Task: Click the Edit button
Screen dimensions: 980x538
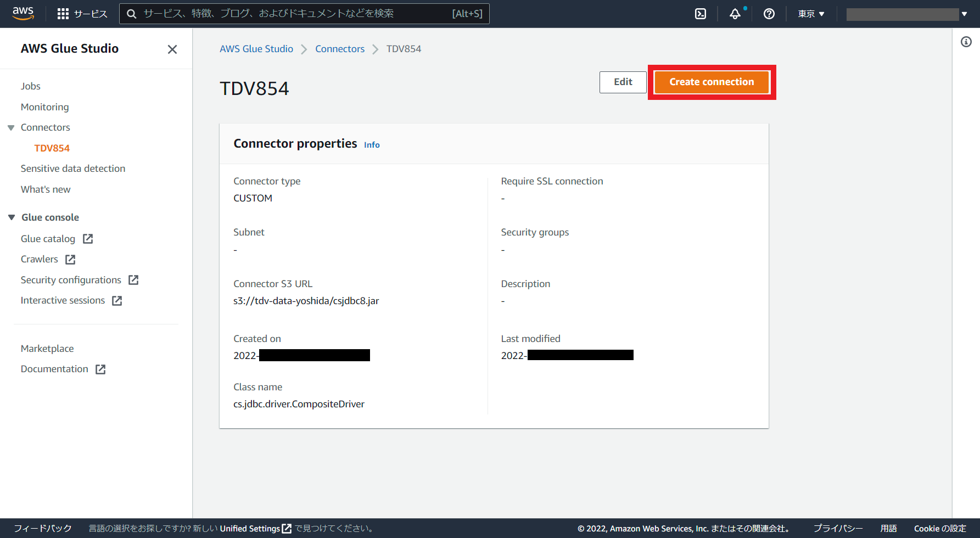Action: (623, 82)
